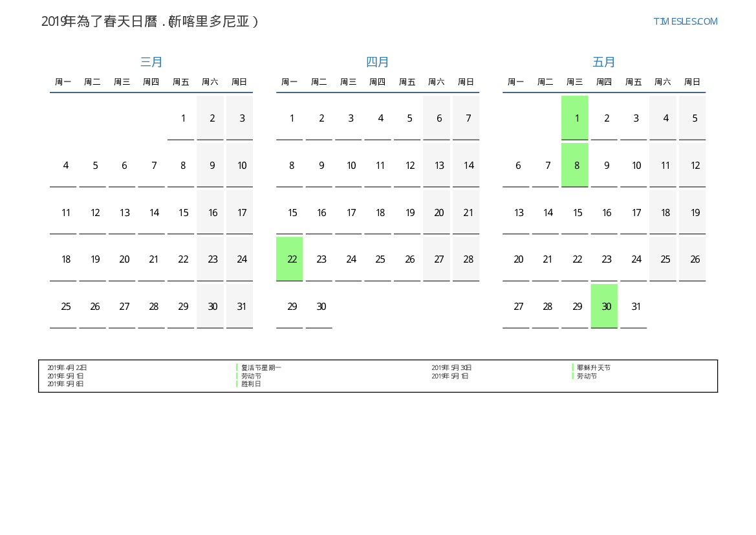Screen dimensions: 756x535
Task: Open the TIMESLES.COM link
Action: coord(685,21)
